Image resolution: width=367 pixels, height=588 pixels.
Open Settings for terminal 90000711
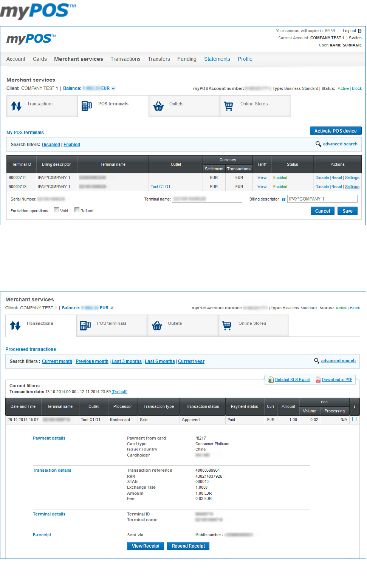coord(352,177)
